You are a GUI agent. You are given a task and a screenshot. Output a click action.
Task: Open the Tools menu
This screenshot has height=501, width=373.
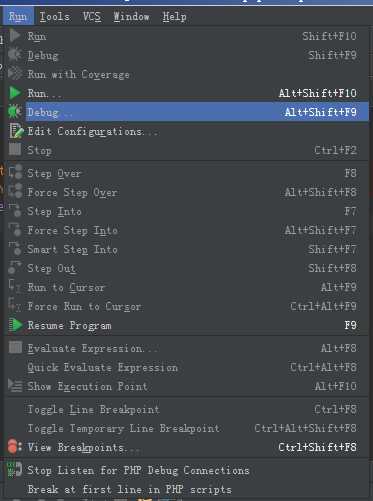55,16
